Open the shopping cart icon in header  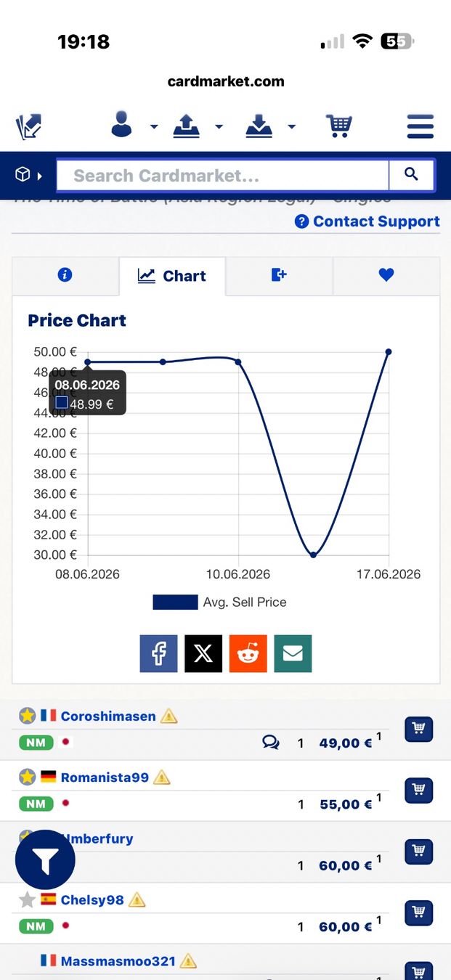(338, 126)
